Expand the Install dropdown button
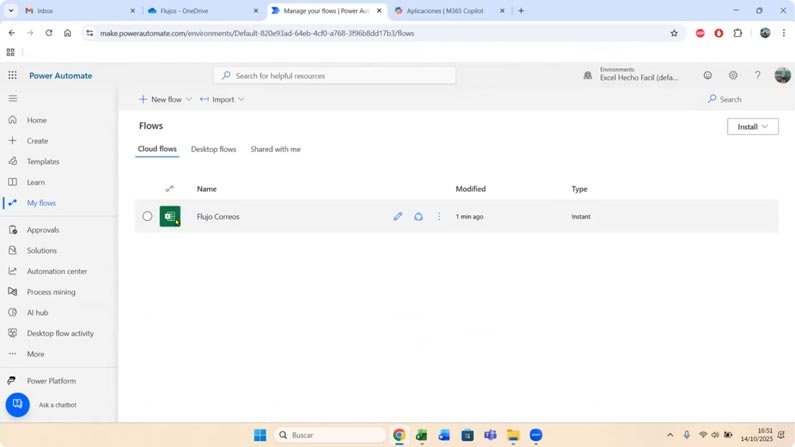Screen dimensions: 795x447 coord(752,127)
